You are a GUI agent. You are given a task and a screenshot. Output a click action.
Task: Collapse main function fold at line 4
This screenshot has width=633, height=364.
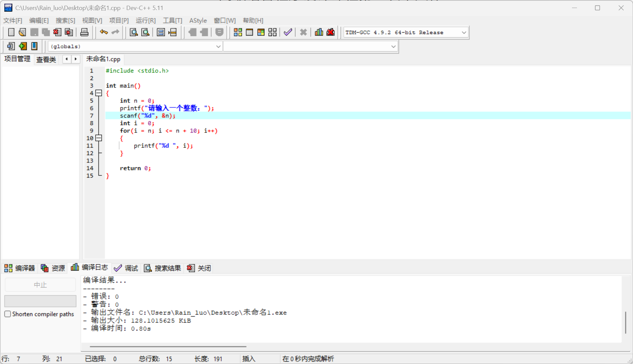pyautogui.click(x=99, y=93)
